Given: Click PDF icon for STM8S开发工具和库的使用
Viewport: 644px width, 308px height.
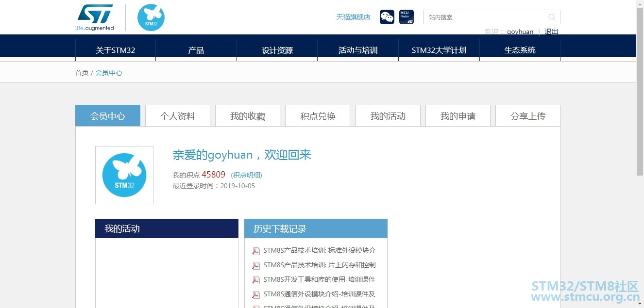Looking at the screenshot, I should tap(256, 280).
